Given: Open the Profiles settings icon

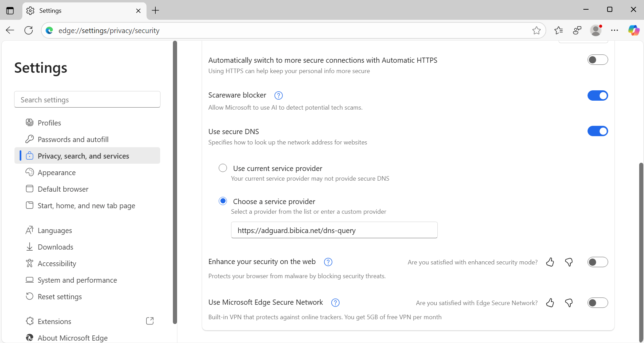Looking at the screenshot, I should [x=30, y=122].
